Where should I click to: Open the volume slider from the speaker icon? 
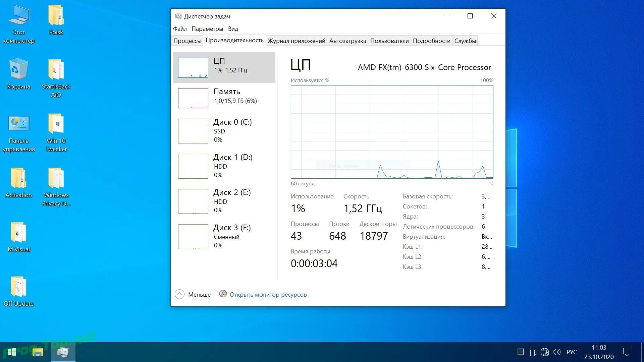(557, 352)
